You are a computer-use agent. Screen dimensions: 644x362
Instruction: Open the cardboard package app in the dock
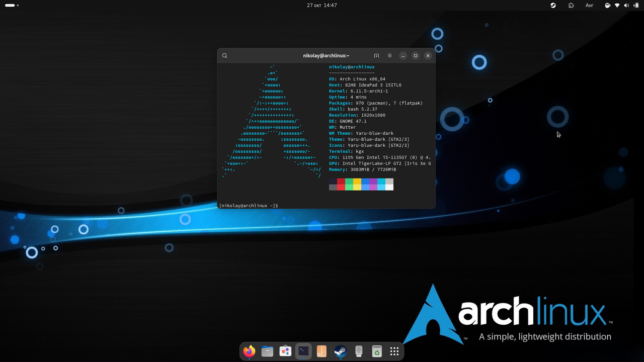pos(321,351)
